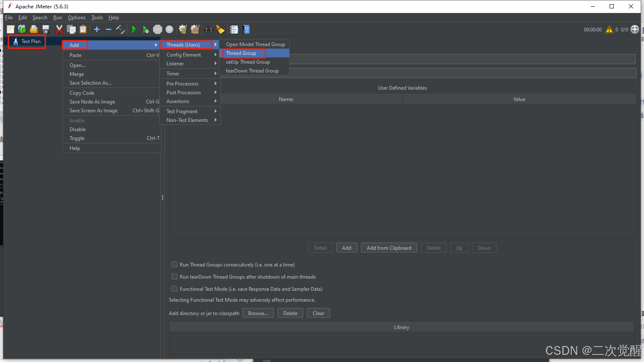The width and height of the screenshot is (644, 362).
Task: Expand Threads (Users) submenu
Action: click(190, 44)
